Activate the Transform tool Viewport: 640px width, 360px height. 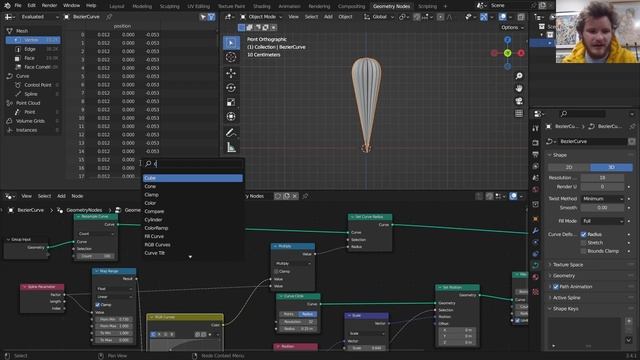[231, 117]
